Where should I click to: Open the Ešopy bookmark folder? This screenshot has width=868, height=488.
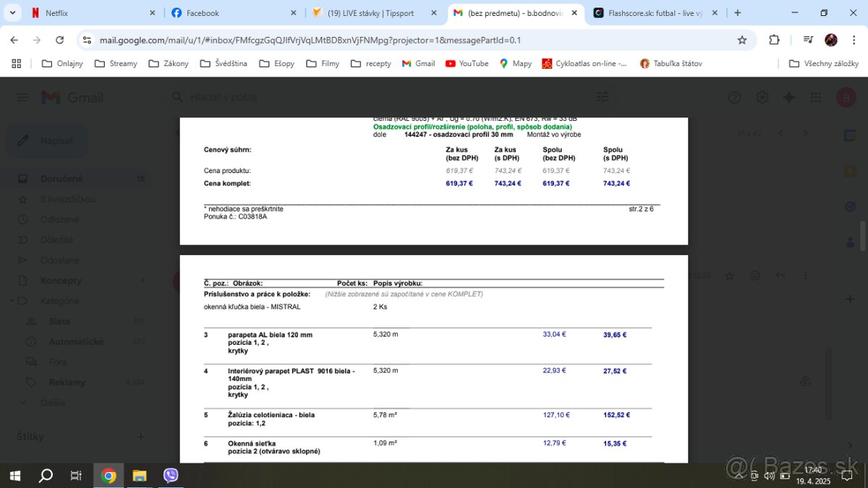pos(276,64)
